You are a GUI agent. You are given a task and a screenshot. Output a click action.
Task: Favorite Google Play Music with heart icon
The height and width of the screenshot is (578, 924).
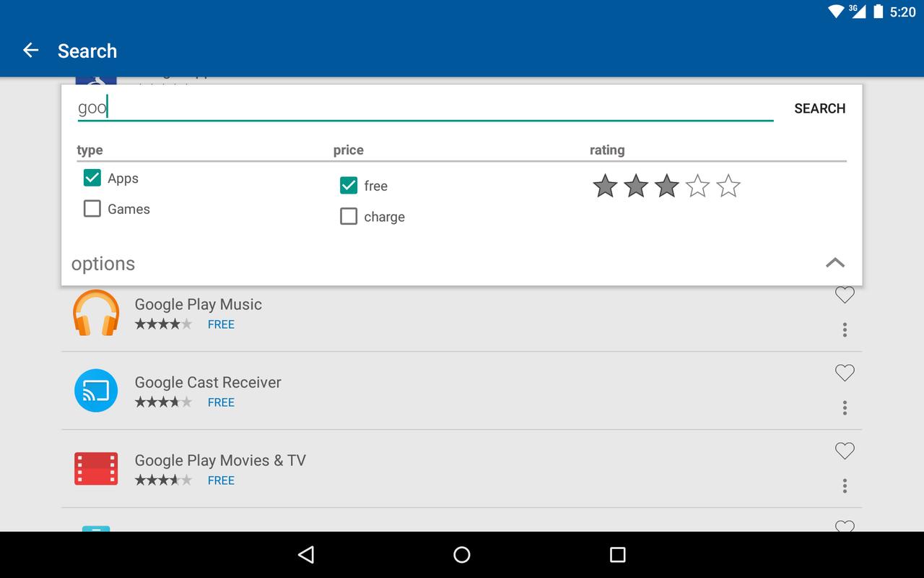coord(845,295)
